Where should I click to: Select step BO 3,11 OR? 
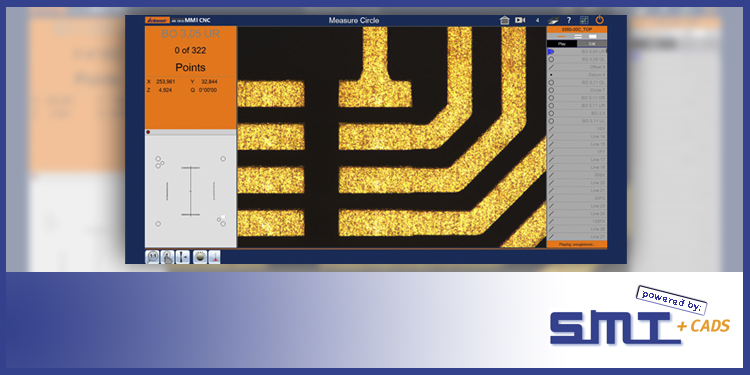577,98
